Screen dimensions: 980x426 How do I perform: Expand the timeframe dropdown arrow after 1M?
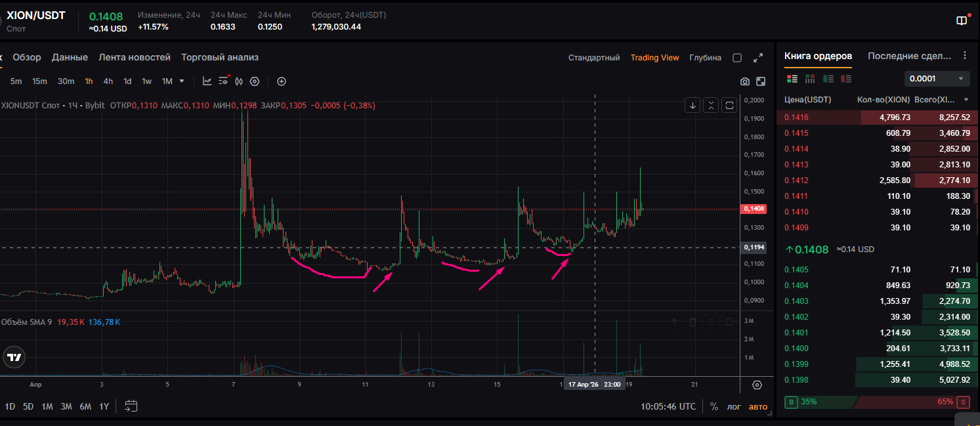[x=182, y=81]
